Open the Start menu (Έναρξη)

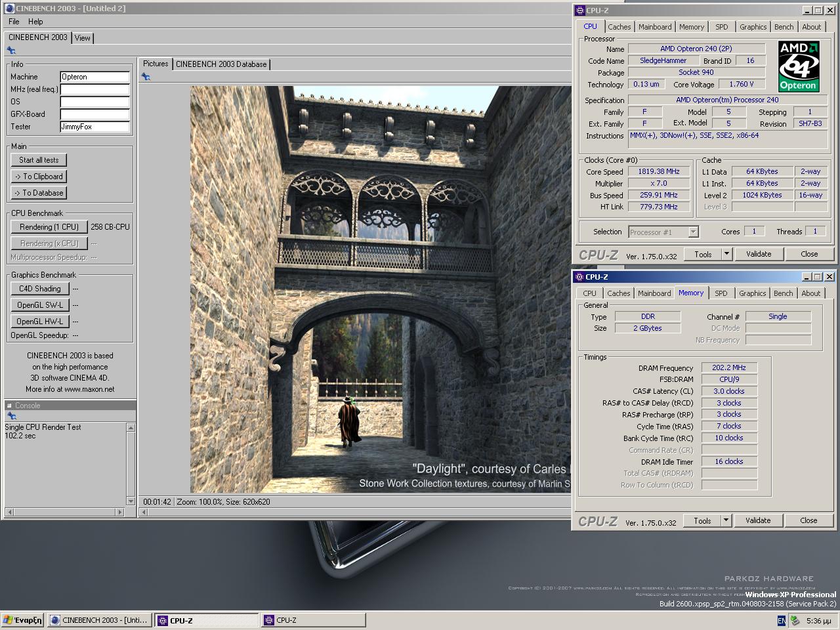[x=23, y=620]
